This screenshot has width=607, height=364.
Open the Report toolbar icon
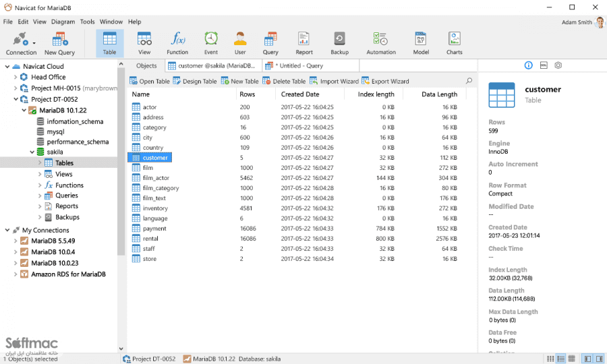point(304,43)
